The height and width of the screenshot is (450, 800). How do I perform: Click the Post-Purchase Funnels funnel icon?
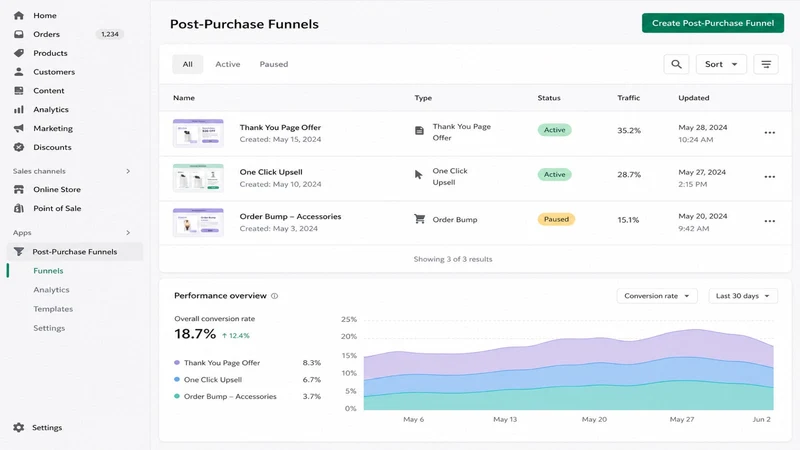click(19, 252)
